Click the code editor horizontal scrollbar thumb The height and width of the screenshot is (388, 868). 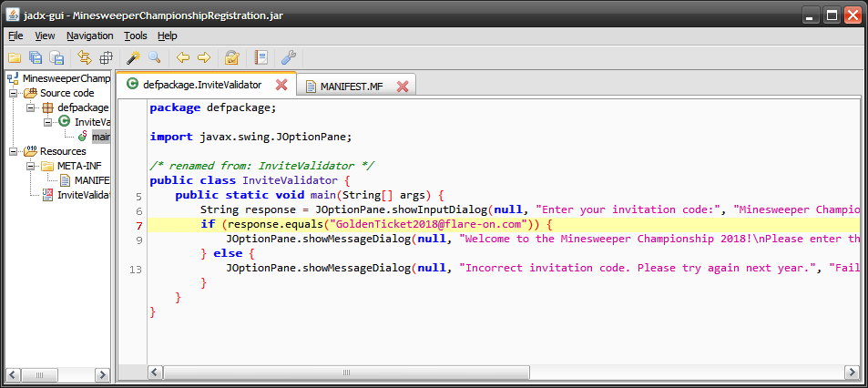pos(346,372)
